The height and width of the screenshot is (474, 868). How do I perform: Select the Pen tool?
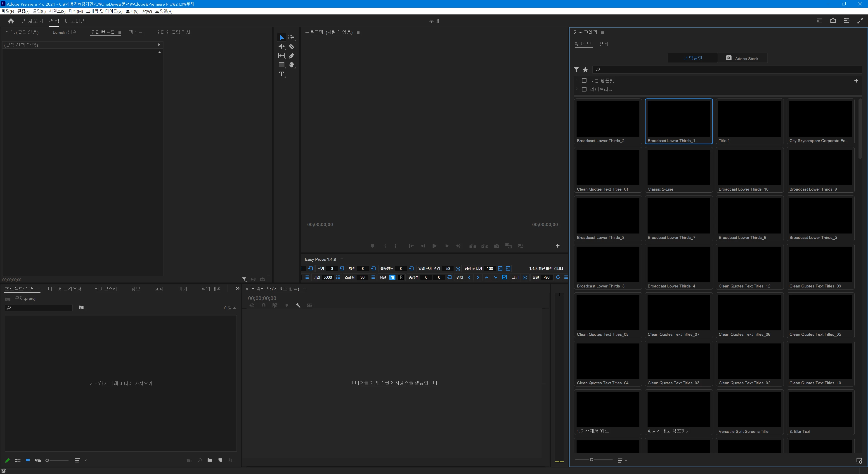tap(291, 56)
